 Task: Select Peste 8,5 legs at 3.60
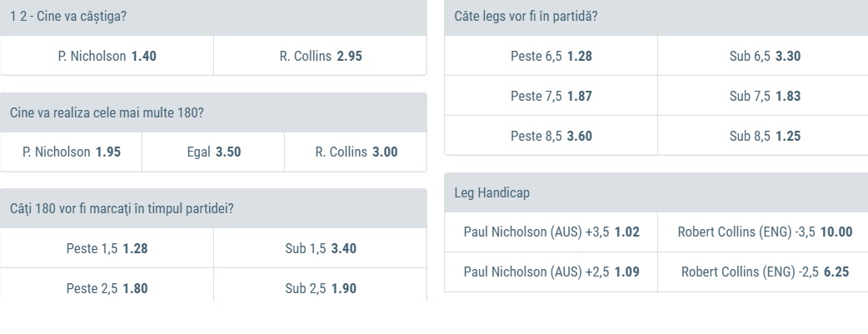point(551,136)
